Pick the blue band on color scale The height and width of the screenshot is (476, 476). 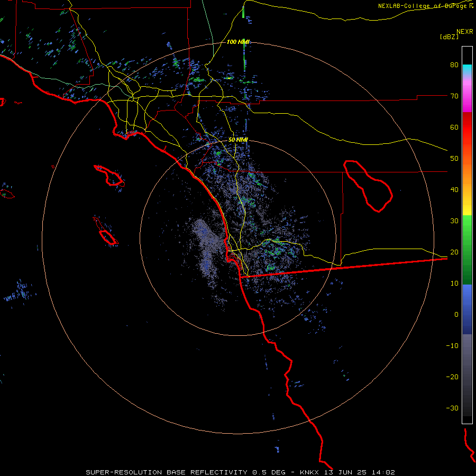tap(467, 309)
